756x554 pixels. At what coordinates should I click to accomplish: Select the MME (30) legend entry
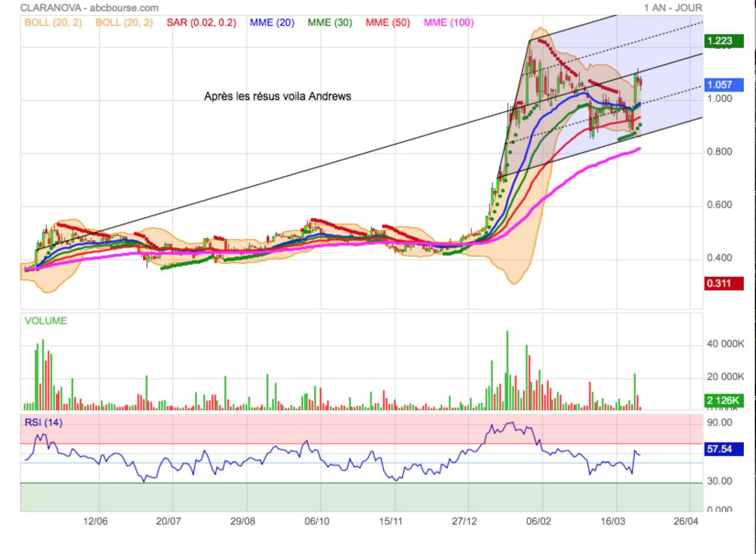(x=330, y=23)
